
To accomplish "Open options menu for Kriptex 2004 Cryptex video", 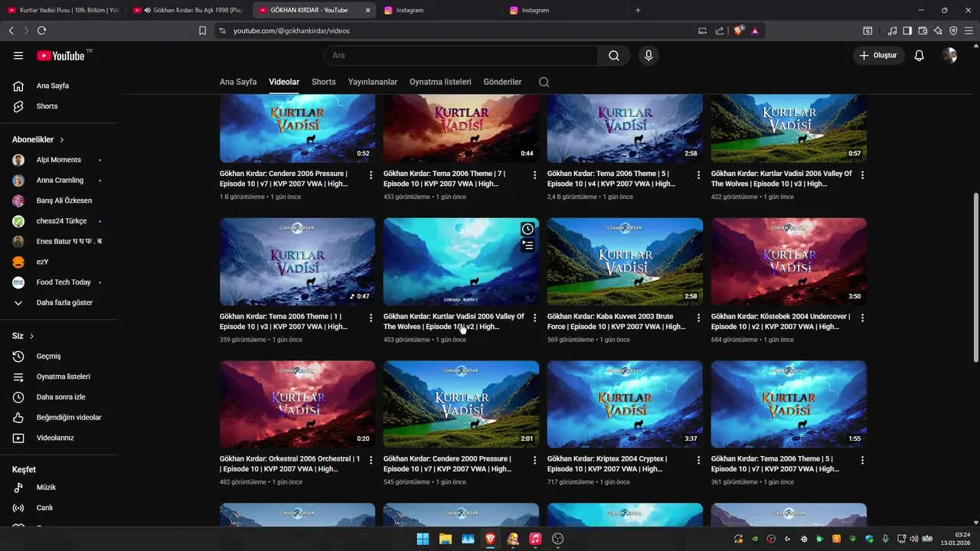I will coord(699,460).
